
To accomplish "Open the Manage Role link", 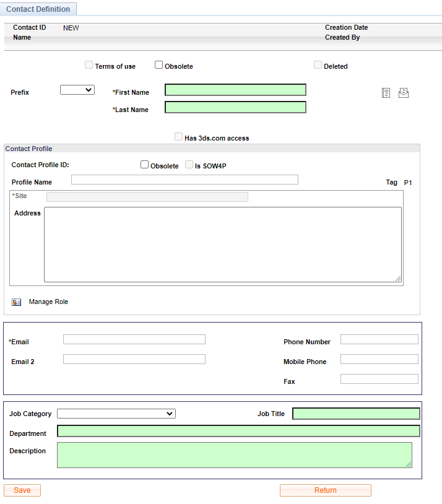I will (x=48, y=302).
